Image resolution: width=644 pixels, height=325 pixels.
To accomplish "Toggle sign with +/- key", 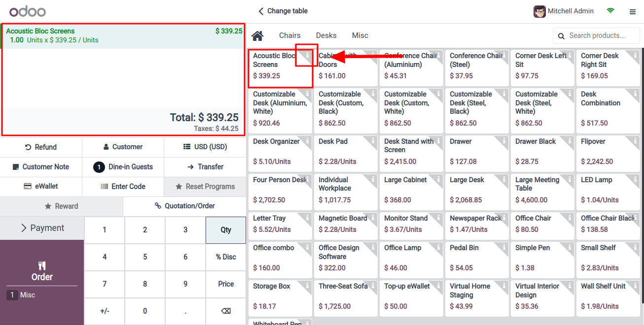I will point(105,311).
